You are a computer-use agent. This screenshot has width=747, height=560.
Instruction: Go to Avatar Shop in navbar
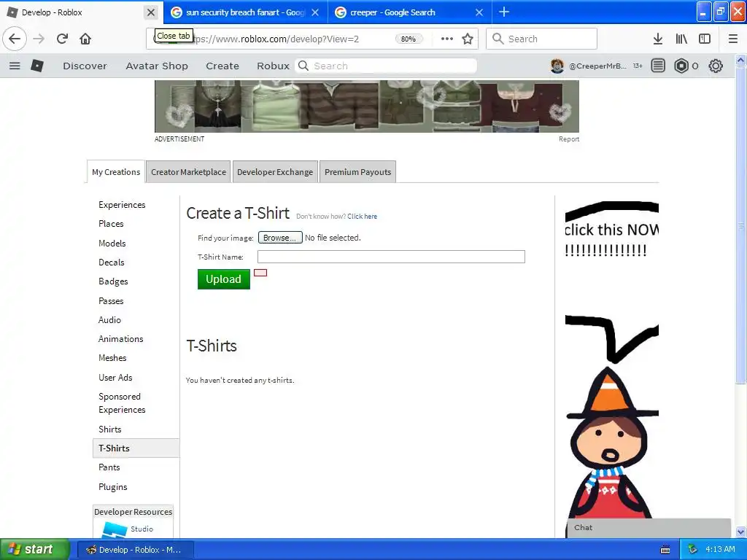click(x=157, y=66)
